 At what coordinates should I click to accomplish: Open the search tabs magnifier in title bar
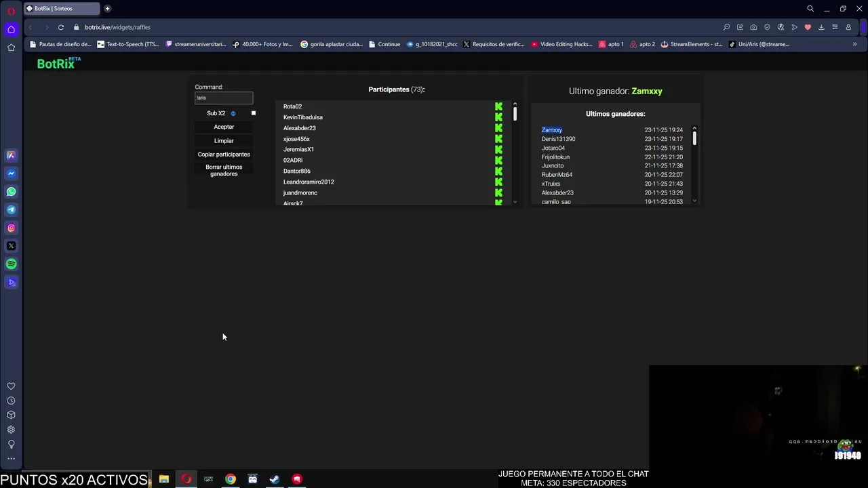[810, 9]
